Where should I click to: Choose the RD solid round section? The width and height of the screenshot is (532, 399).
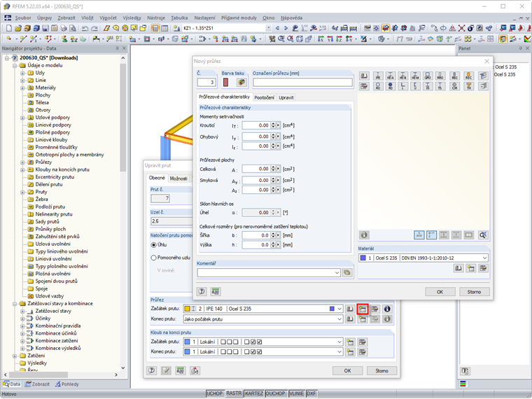pyautogui.click(x=391, y=86)
